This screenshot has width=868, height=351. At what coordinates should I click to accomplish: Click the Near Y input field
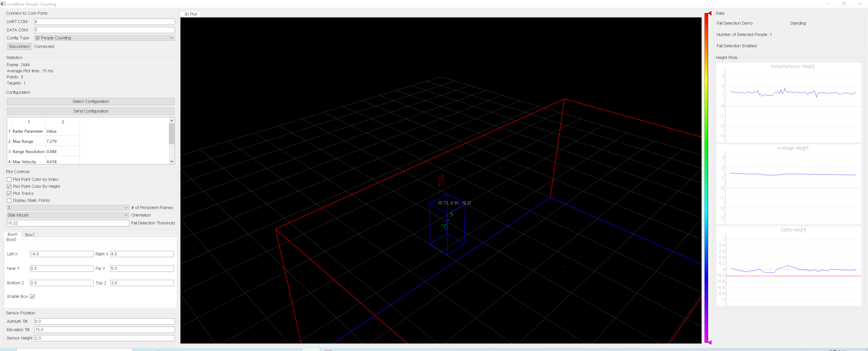pyautogui.click(x=62, y=269)
